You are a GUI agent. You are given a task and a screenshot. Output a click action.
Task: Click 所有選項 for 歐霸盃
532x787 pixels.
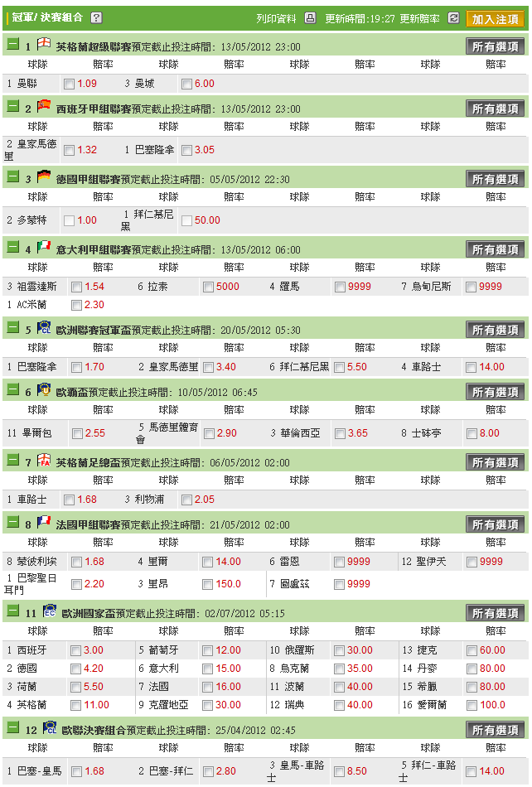point(496,392)
